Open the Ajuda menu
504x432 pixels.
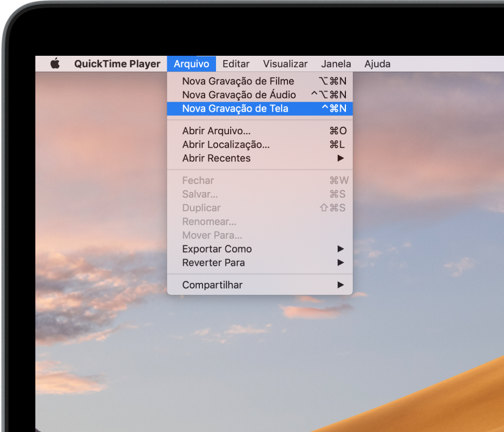[x=377, y=64]
